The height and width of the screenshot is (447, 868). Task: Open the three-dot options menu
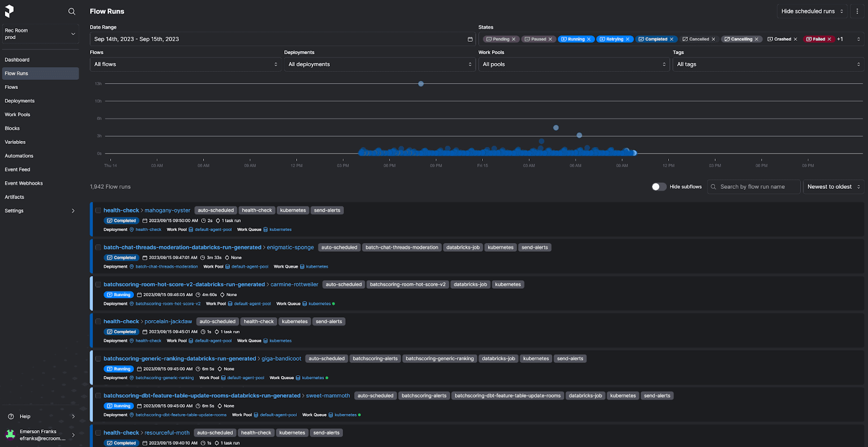pos(857,11)
